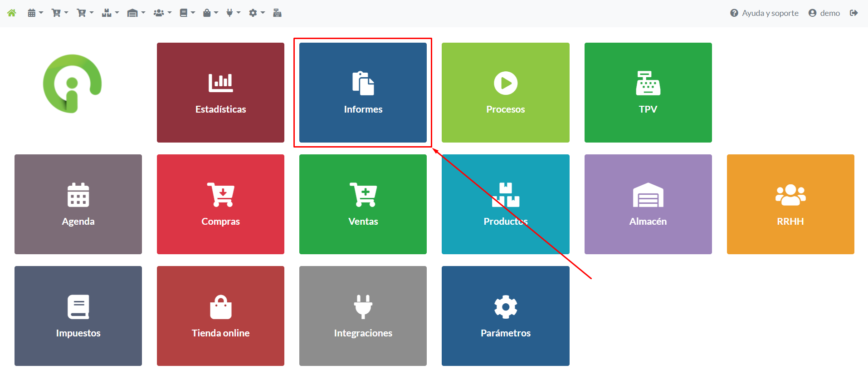868x375 pixels.
Task: Click the Ayuda y soporte link
Action: (x=764, y=13)
